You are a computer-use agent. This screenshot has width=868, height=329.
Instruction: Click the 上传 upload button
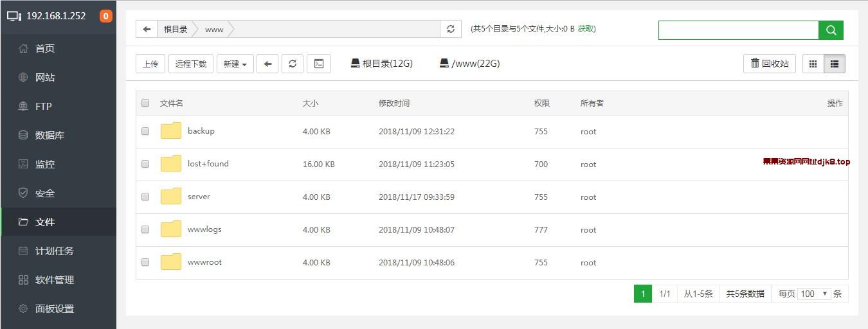pyautogui.click(x=150, y=64)
